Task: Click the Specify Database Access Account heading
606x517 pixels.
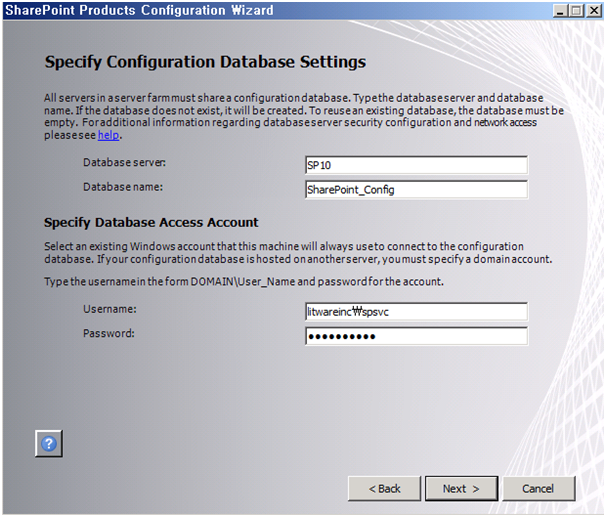Action: click(x=151, y=223)
